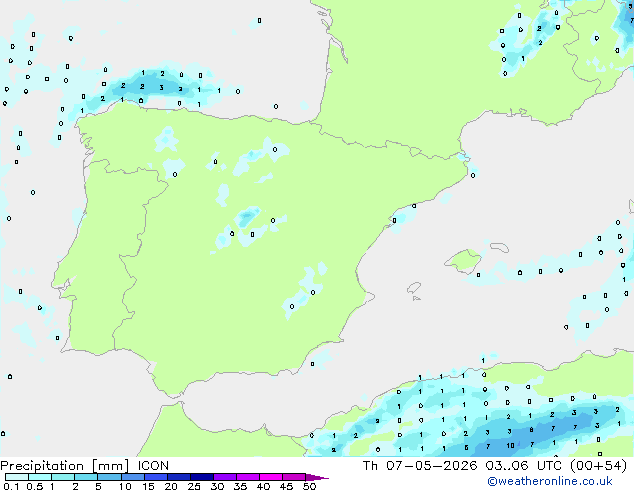The width and height of the screenshot is (634, 490).
Task: Click the legend label '0.5'
Action: (35, 486)
